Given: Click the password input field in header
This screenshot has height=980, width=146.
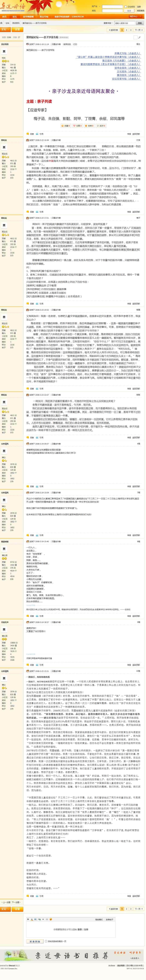Looking at the screenshot, I should tap(113, 11).
